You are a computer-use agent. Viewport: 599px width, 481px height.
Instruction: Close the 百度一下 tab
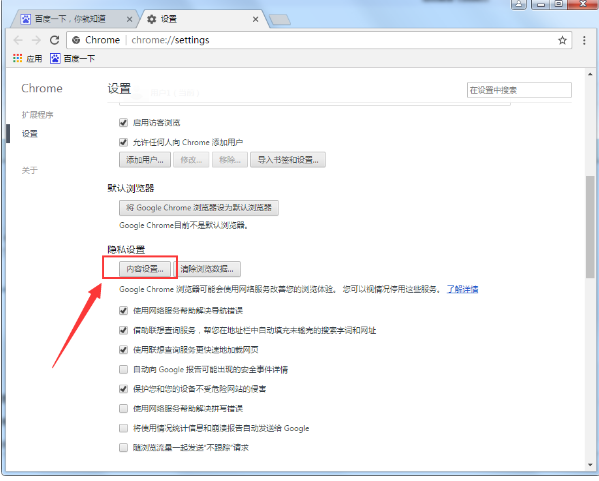coord(130,19)
